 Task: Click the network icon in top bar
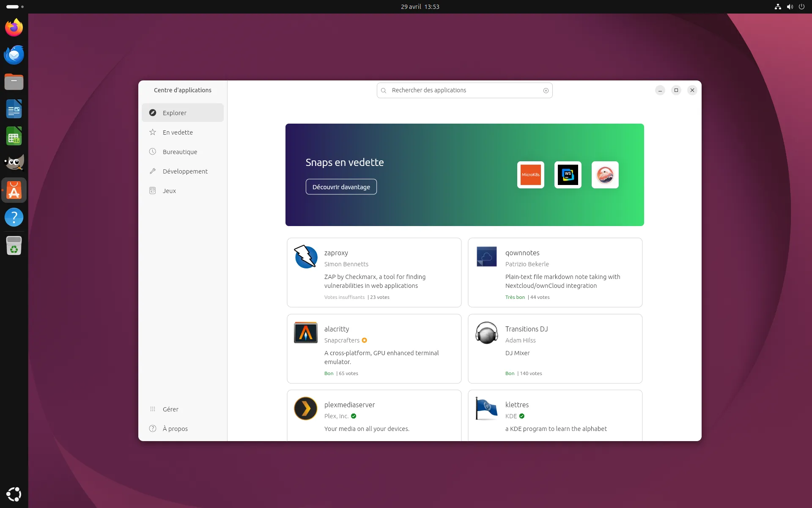(x=778, y=7)
